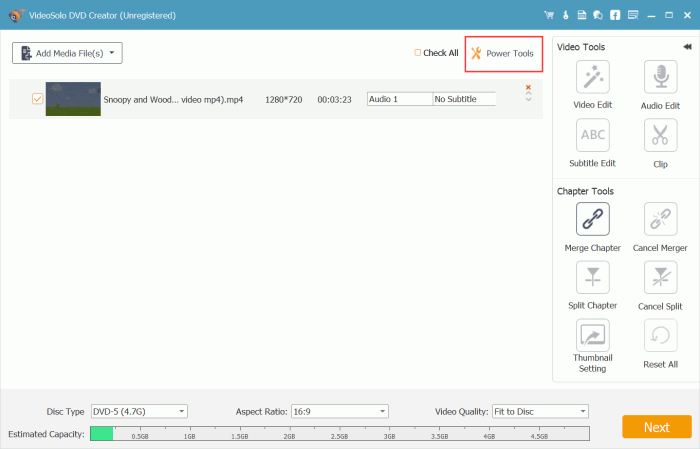The image size is (700, 449).
Task: Open the Add Media File(s) dropdown
Action: pos(67,53)
